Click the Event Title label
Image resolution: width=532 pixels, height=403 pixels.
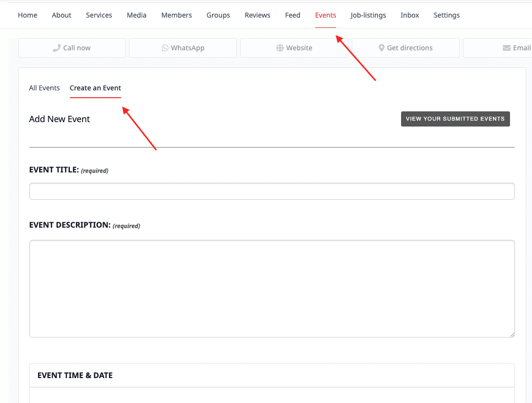(54, 170)
